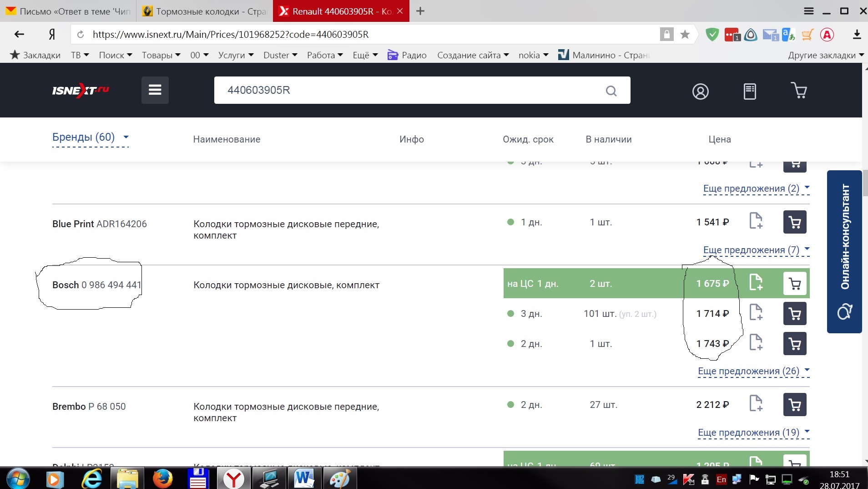Add Bosch 1 714 ₽ offer to cart
The image size is (868, 489).
point(795,314)
